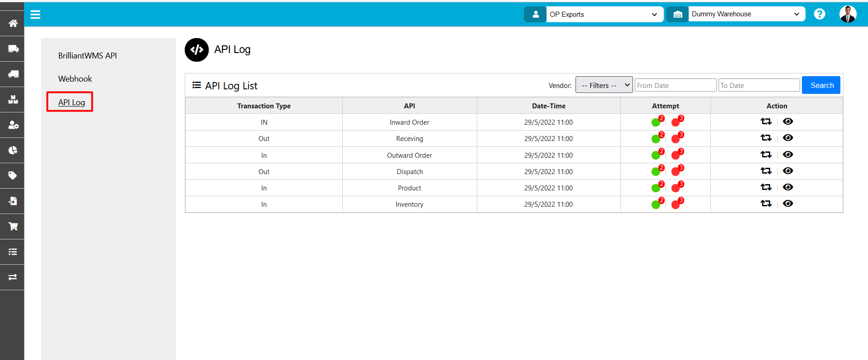Viewport: 868px width, 360px height.
Task: Open the Webhook menu item
Action: tap(75, 79)
